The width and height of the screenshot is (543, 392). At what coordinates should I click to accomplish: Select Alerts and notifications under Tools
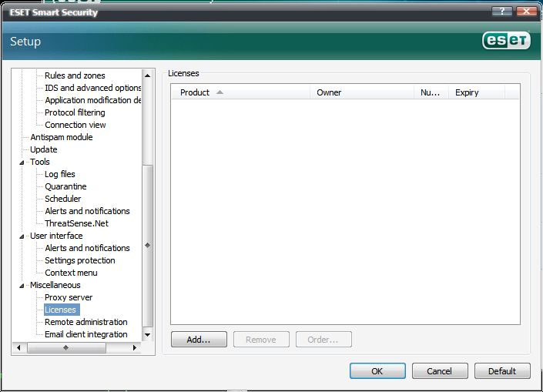click(87, 211)
